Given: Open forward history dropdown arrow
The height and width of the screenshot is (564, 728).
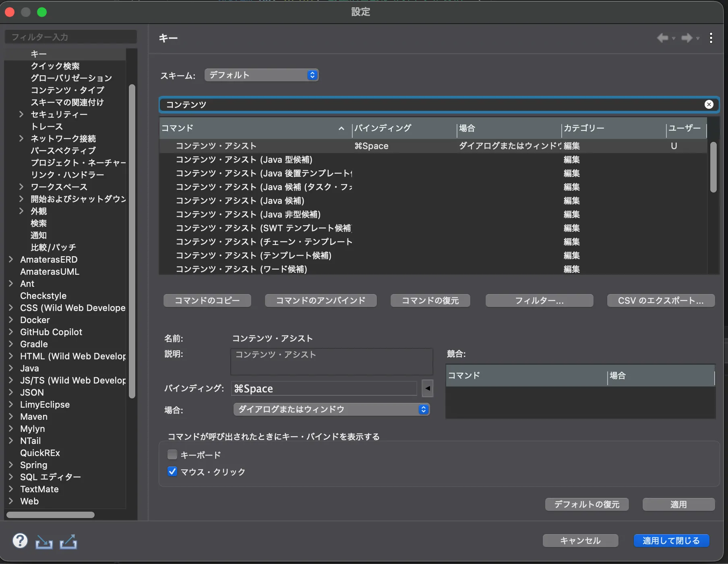Looking at the screenshot, I should [x=698, y=39].
